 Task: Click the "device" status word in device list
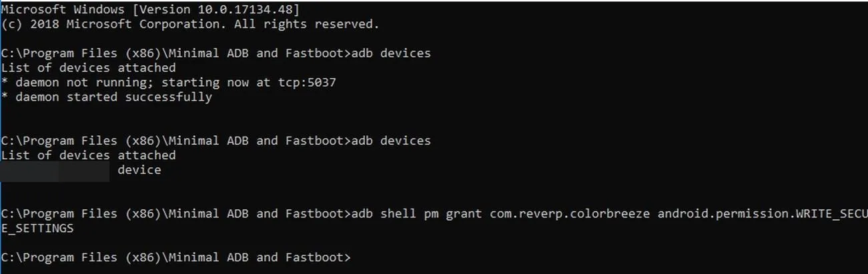coord(139,170)
